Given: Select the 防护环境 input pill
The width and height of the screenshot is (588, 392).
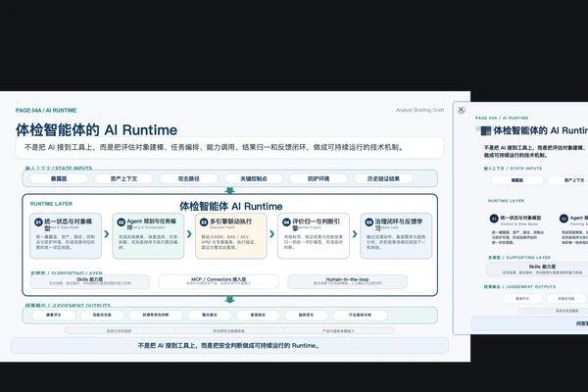Looking at the screenshot, I should 318,178.
